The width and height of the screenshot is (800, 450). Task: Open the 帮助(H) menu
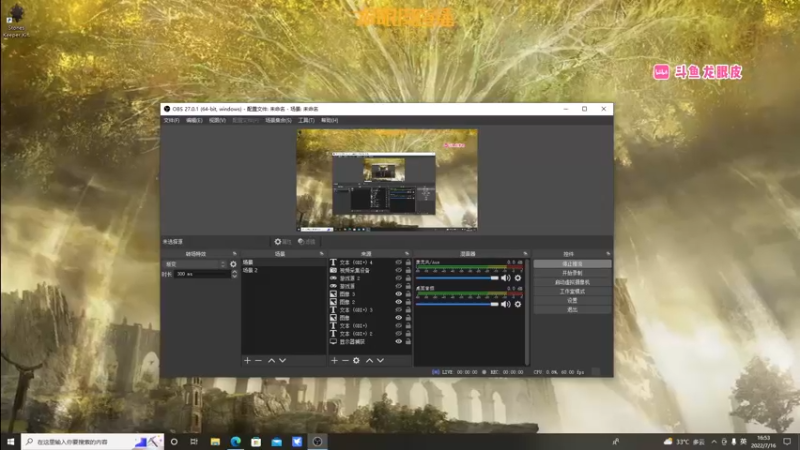pyautogui.click(x=329, y=120)
